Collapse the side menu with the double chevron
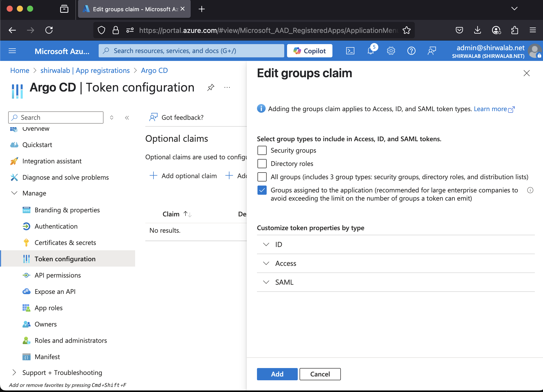 point(127,117)
